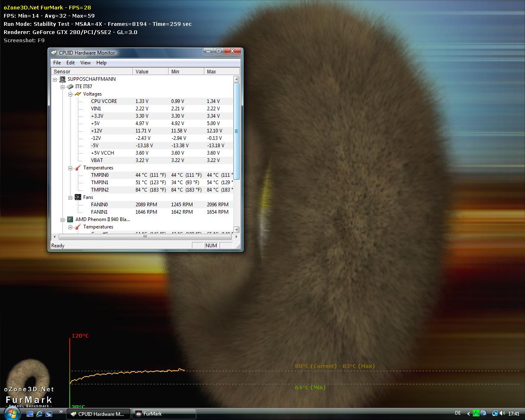Screen dimensions: 525x420
Task: Click the taskbar clock 17:41
Action: click(514, 414)
